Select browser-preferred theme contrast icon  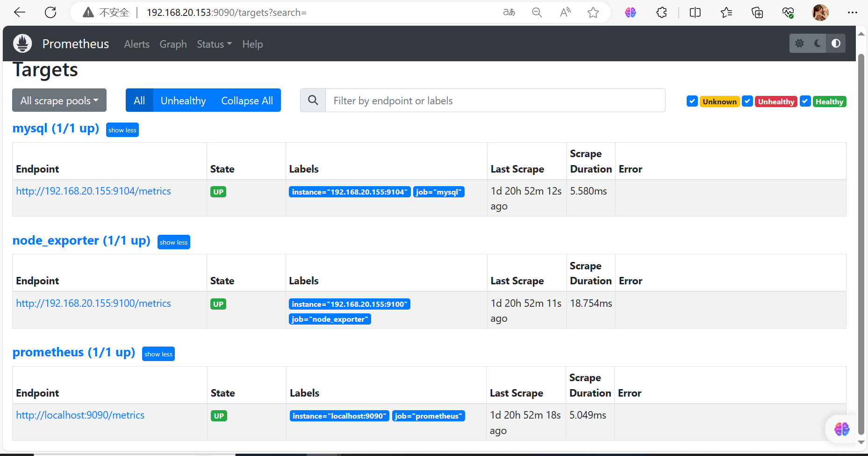836,43
